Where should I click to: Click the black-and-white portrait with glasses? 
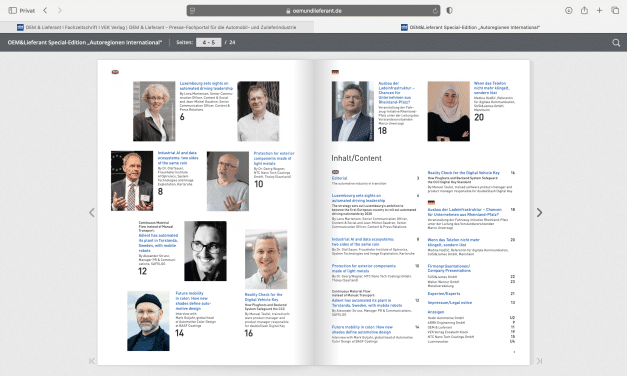coord(205,251)
